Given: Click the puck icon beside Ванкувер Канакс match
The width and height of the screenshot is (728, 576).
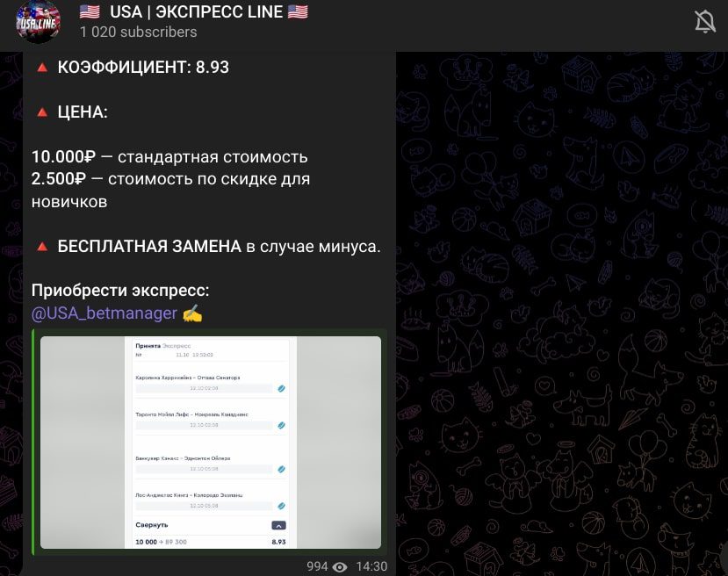Looking at the screenshot, I should [x=280, y=469].
